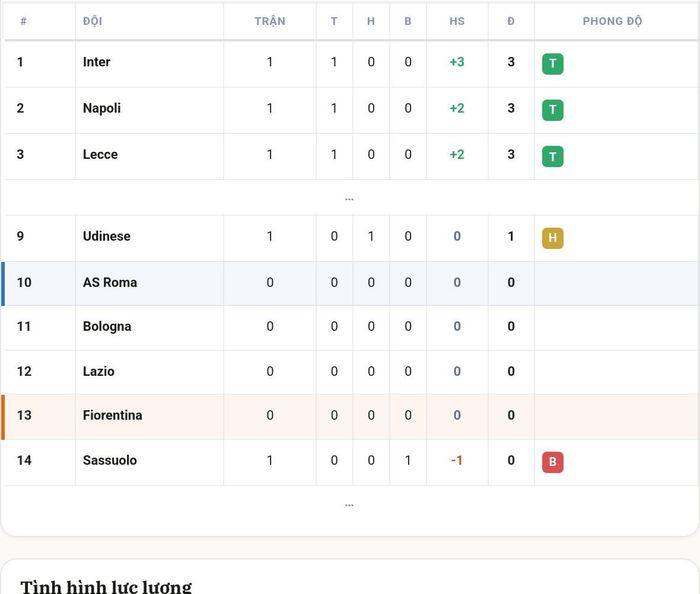
Task: Expand hidden rows below Sassuolo
Action: [x=349, y=505]
